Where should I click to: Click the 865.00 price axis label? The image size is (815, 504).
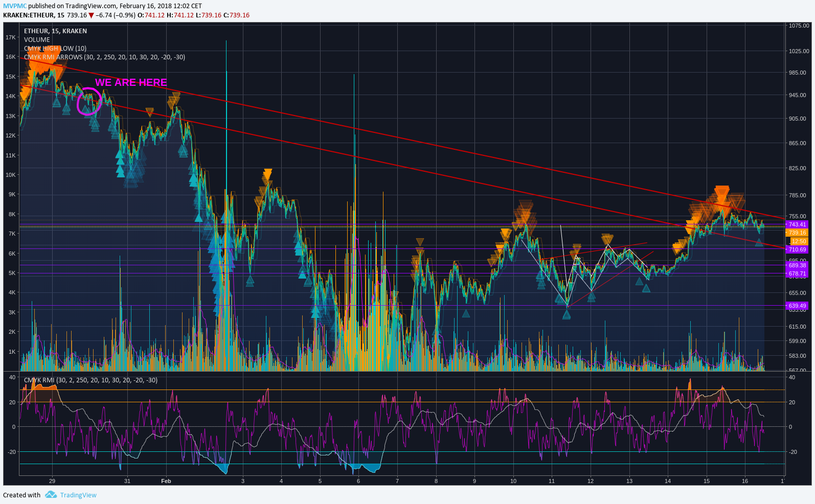pos(797,143)
